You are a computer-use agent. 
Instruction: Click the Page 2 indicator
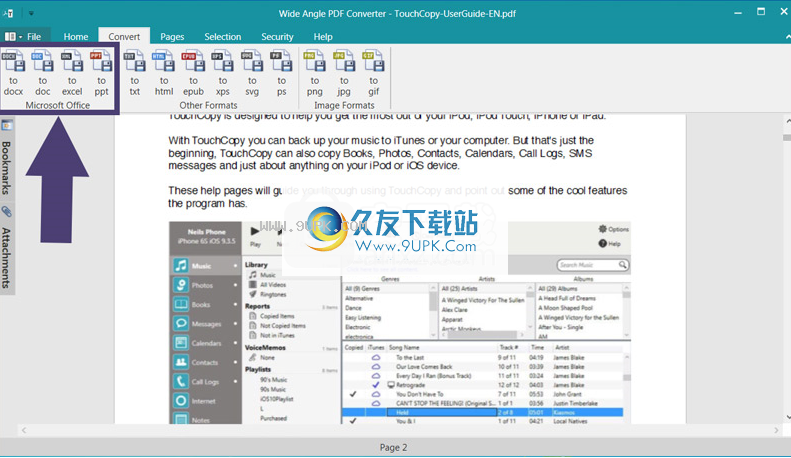pos(393,447)
